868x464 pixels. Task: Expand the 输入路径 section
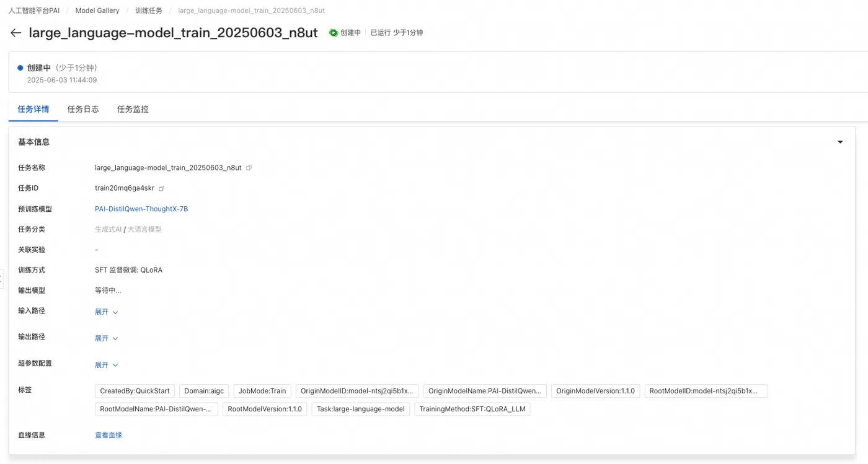click(x=106, y=312)
